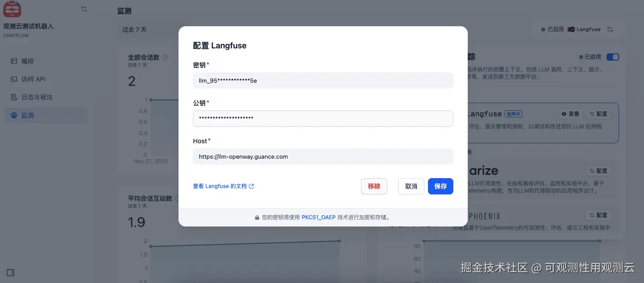Click the lock icon in the dialog footer
The image size is (644, 283).
click(x=257, y=217)
